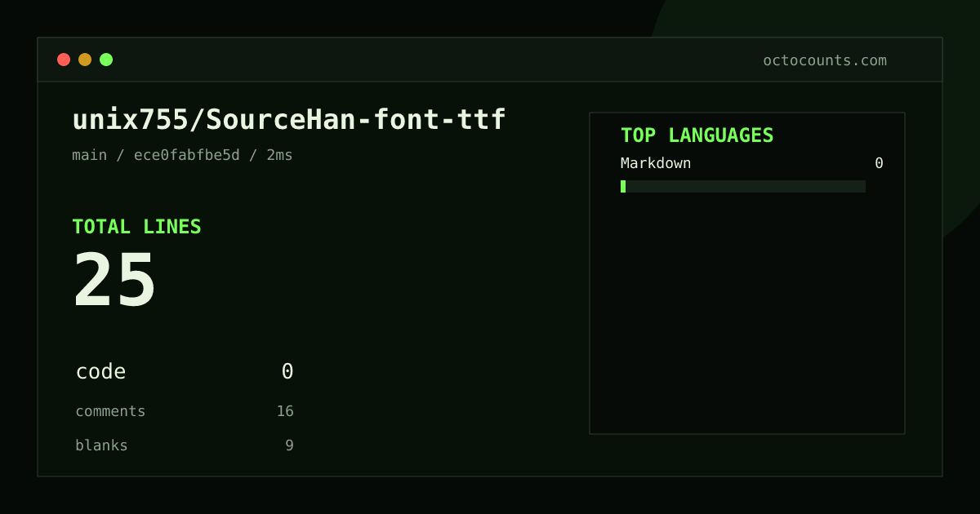Open the octocounts.com link

click(x=825, y=60)
